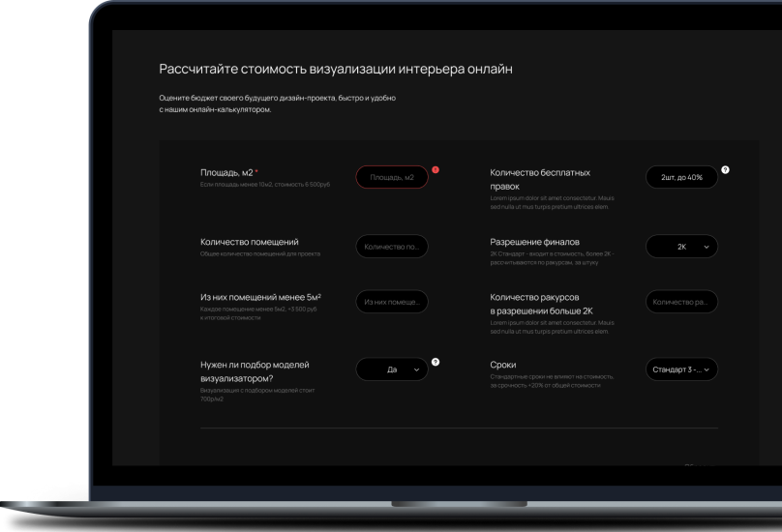This screenshot has height=532, width=782.
Task: Click the Площадь, м2 field label
Action: [226, 172]
